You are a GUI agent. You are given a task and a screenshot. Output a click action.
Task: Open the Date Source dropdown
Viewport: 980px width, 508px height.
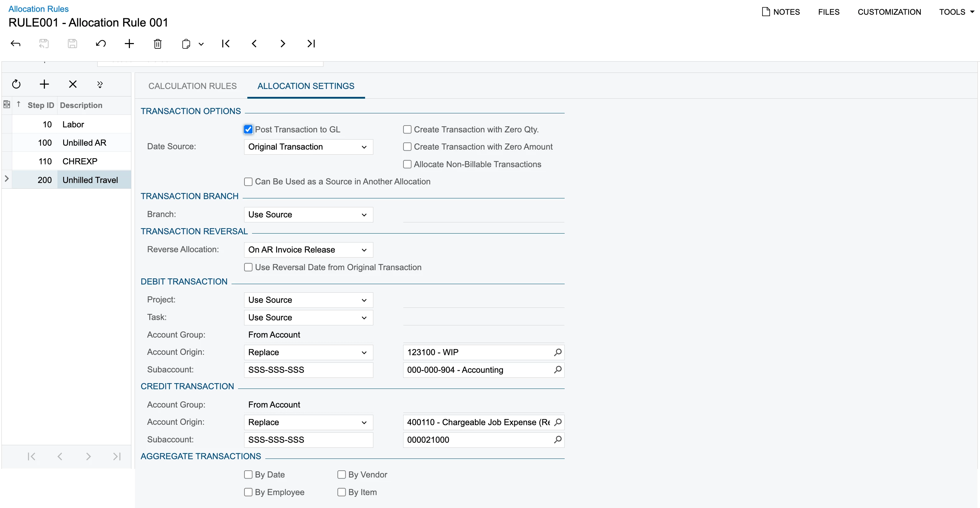pos(308,147)
